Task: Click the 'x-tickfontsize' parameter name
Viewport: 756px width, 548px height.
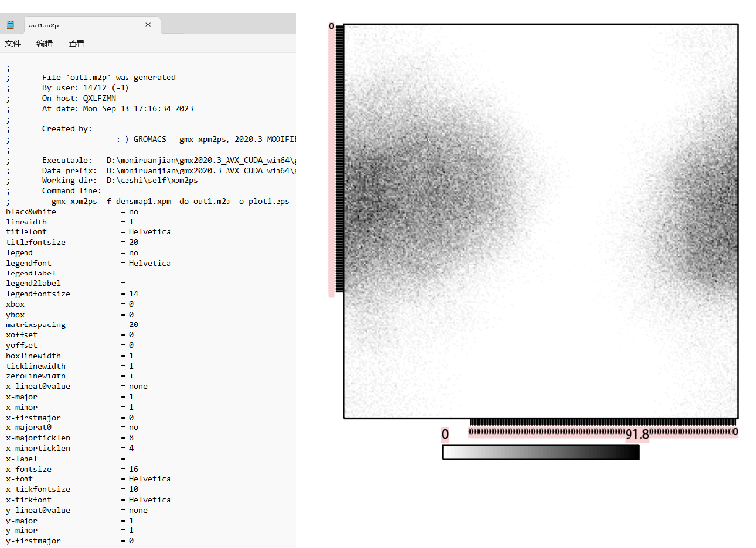Action: pyautogui.click(x=37, y=490)
